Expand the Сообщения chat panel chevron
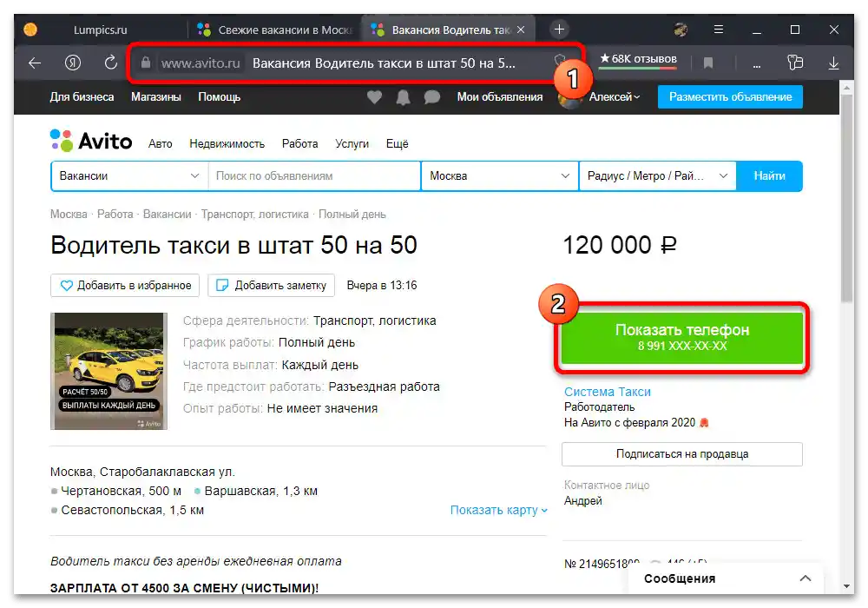This screenshot has width=868, height=608. click(x=806, y=578)
